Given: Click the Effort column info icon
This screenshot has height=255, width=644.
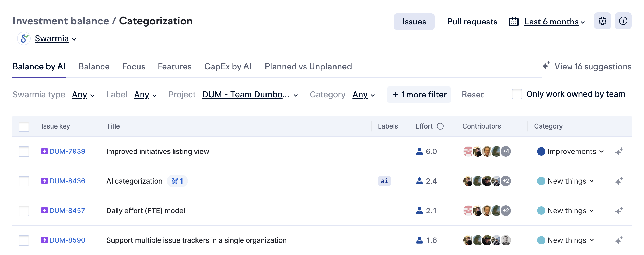Looking at the screenshot, I should [440, 126].
